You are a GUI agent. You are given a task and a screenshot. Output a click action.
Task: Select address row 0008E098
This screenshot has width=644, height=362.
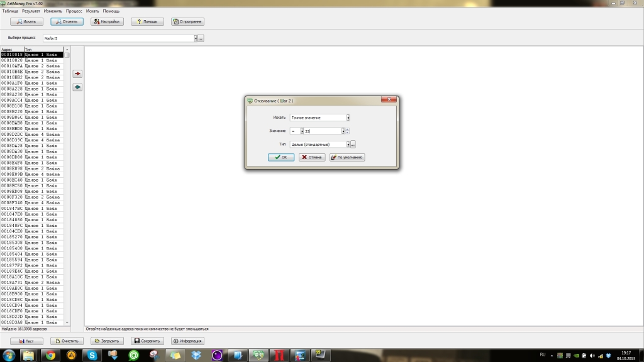click(x=32, y=168)
